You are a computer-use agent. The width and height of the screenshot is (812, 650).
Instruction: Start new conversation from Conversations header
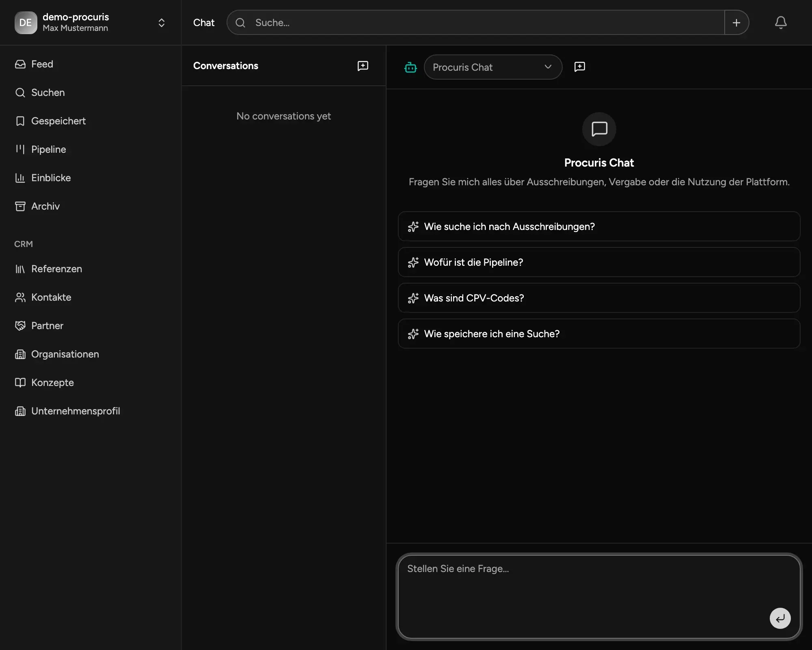[363, 66]
